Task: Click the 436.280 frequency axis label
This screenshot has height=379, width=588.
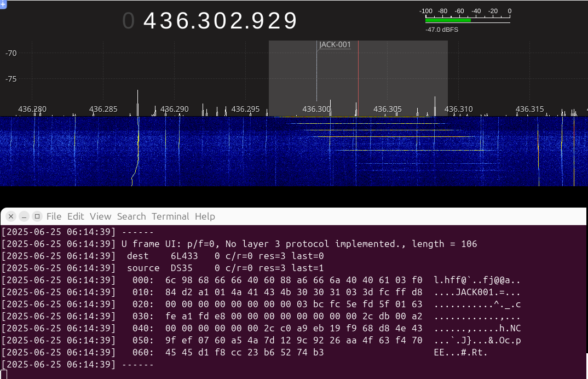Action: (x=32, y=109)
